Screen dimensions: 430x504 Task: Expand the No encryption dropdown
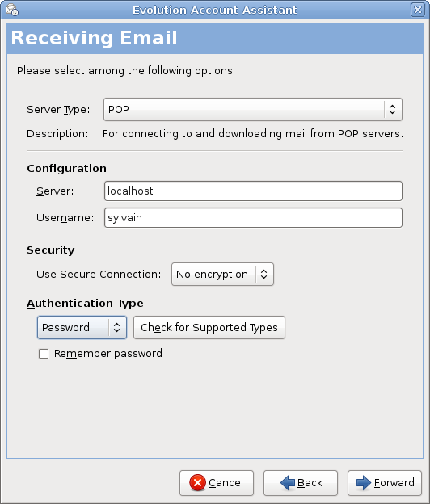(222, 274)
